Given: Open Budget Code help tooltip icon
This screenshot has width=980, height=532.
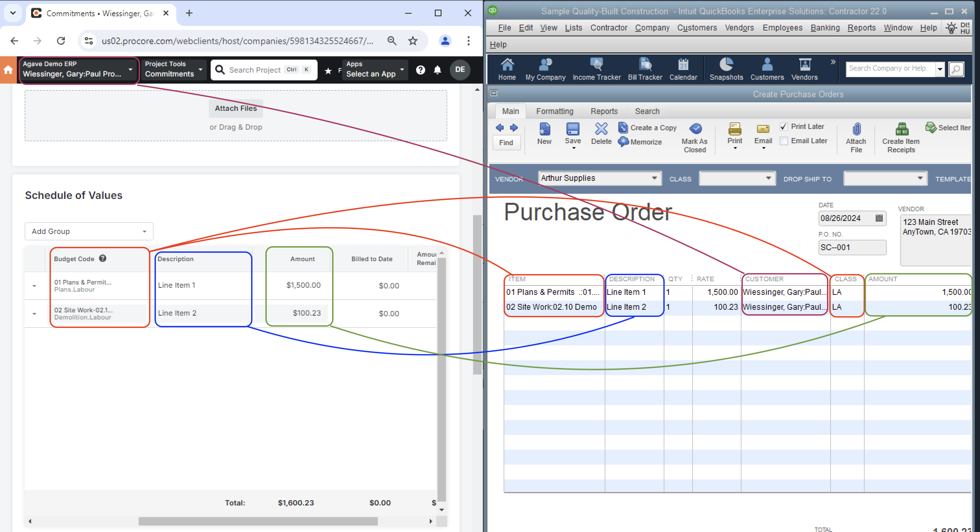Looking at the screenshot, I should point(103,258).
